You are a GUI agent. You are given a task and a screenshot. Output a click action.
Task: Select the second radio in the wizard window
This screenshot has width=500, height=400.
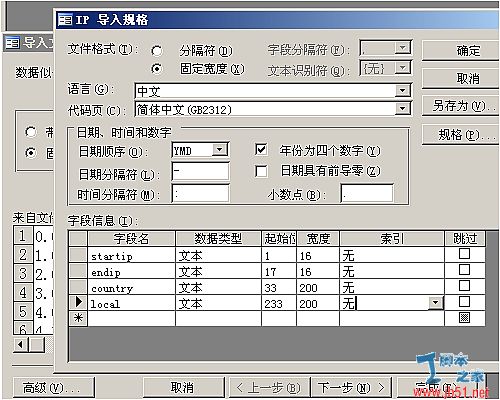tap(31, 153)
